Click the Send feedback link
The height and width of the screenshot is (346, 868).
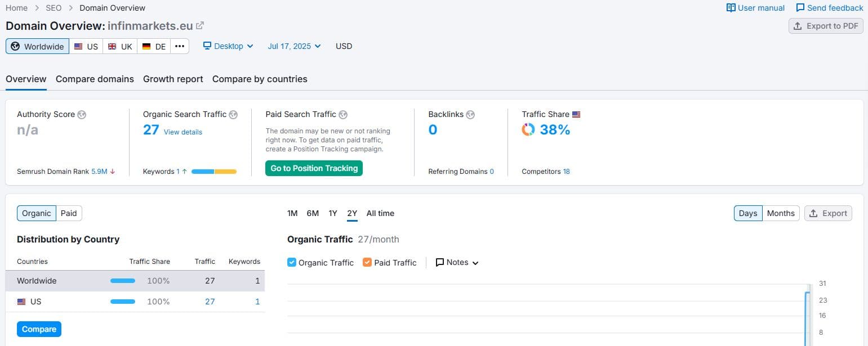pos(829,8)
